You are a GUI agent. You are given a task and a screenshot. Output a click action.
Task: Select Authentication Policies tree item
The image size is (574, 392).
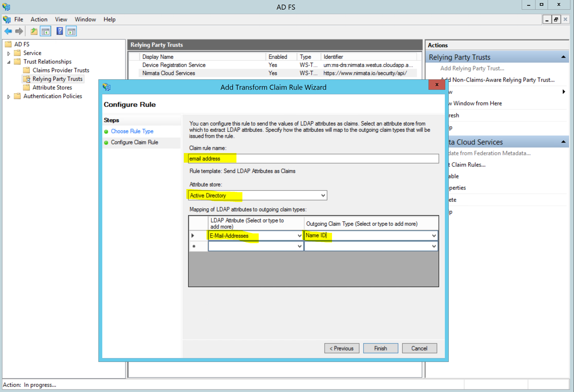(x=53, y=96)
